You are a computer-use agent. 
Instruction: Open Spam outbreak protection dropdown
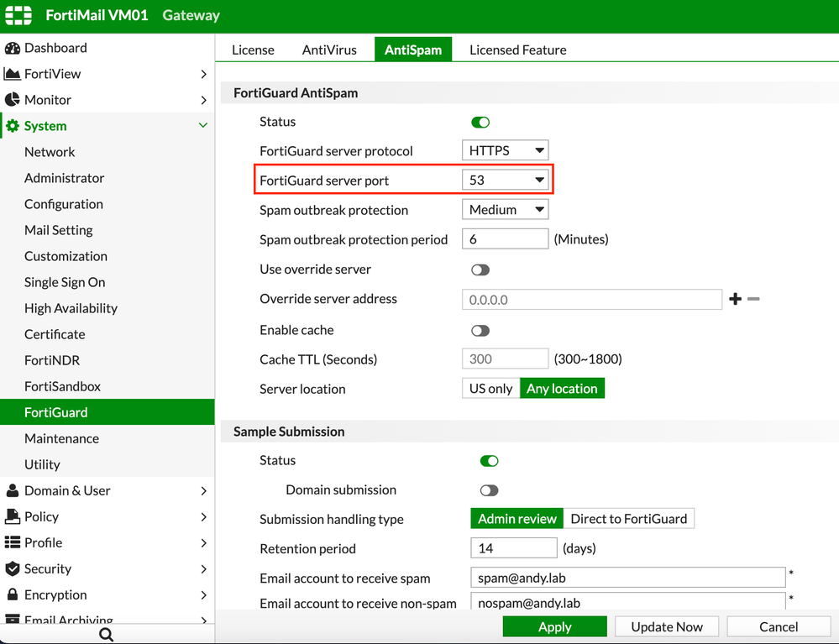[505, 210]
